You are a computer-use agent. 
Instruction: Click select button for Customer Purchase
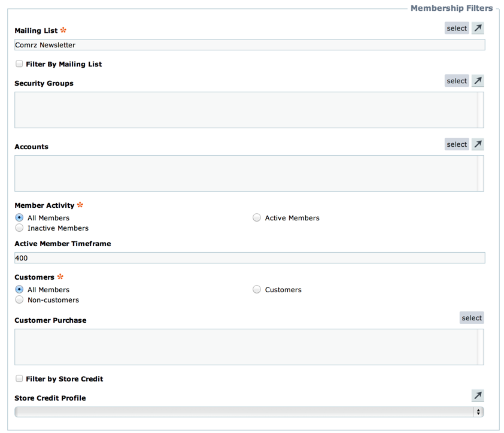point(472,317)
